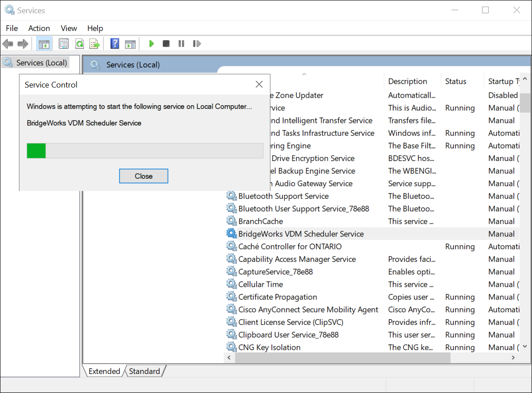Click the Pause Service toolbar icon
The width and height of the screenshot is (532, 393).
(181, 44)
